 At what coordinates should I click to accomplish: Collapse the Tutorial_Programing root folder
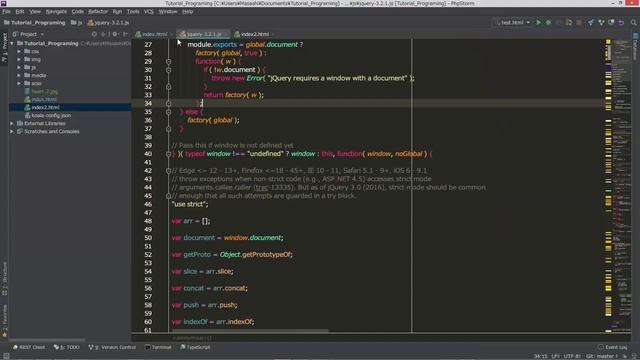[x=12, y=43]
